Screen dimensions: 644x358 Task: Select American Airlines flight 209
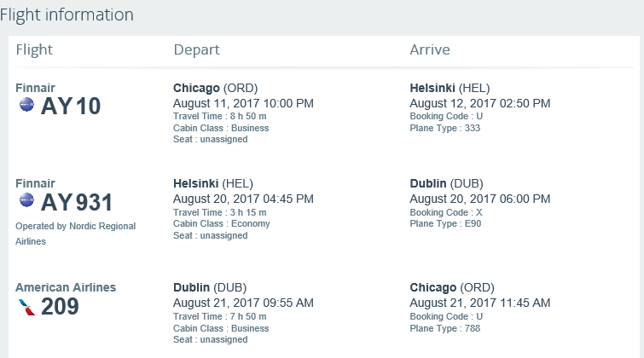(x=60, y=306)
